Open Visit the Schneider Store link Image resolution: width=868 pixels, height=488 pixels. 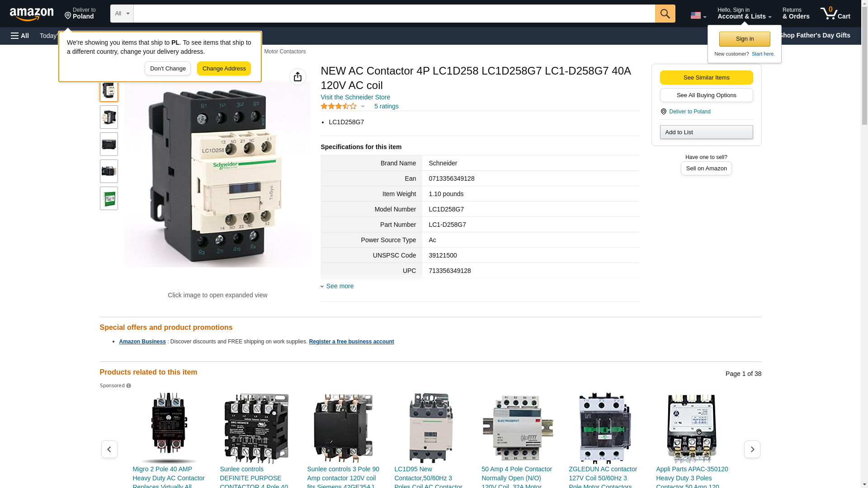pyautogui.click(x=355, y=97)
